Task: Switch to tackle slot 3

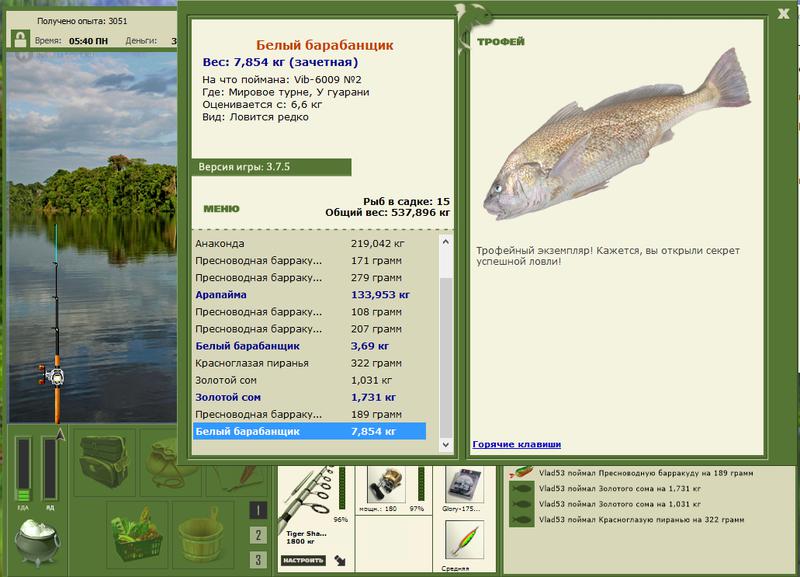Action: click(258, 560)
